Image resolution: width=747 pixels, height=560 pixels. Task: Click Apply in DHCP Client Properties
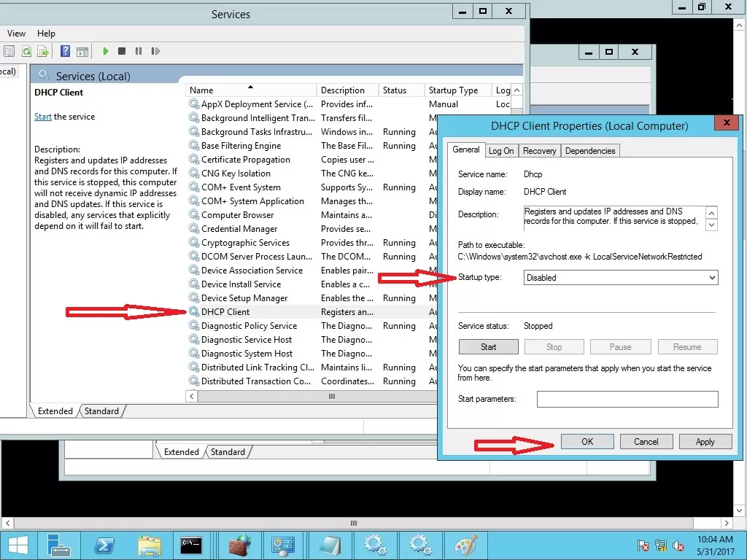tap(705, 441)
